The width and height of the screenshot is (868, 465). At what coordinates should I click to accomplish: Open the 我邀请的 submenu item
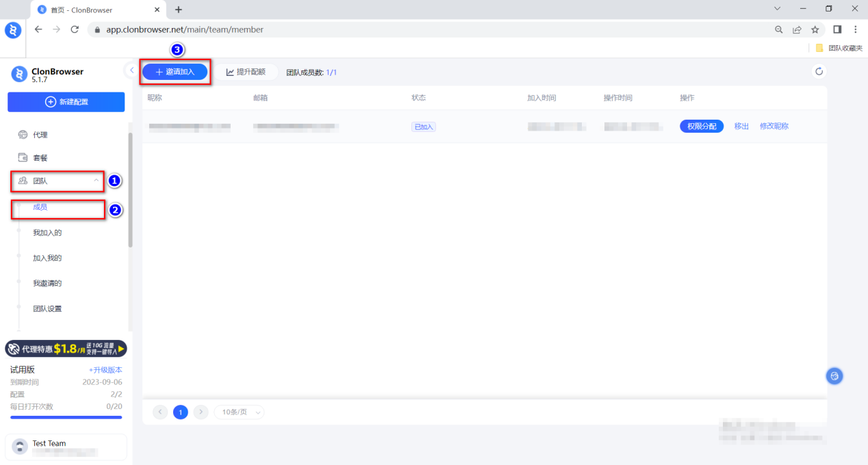coord(47,283)
